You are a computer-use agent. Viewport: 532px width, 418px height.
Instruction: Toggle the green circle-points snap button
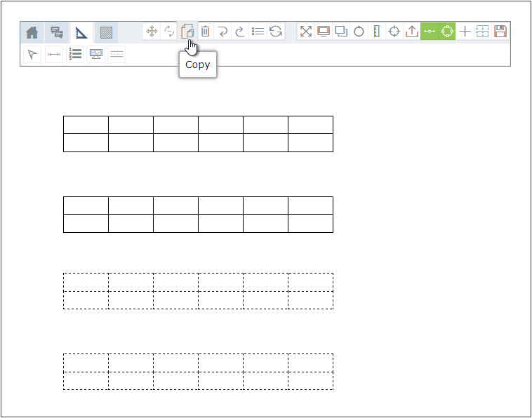[447, 32]
